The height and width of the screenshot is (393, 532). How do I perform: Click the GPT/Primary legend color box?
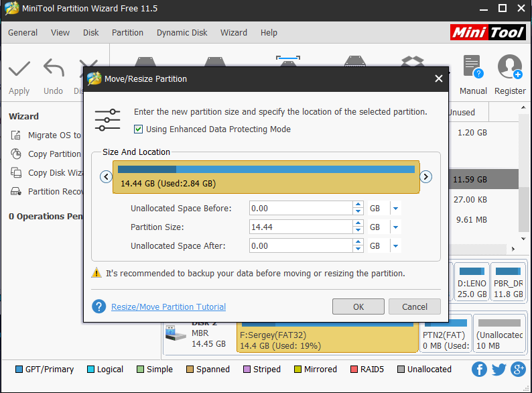(x=19, y=370)
